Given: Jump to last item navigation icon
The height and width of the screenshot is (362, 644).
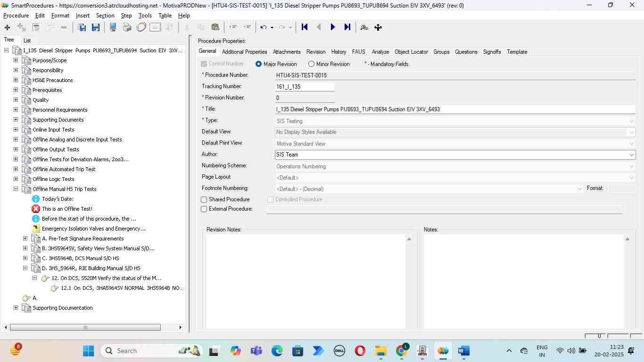Looking at the screenshot, I should (x=347, y=27).
